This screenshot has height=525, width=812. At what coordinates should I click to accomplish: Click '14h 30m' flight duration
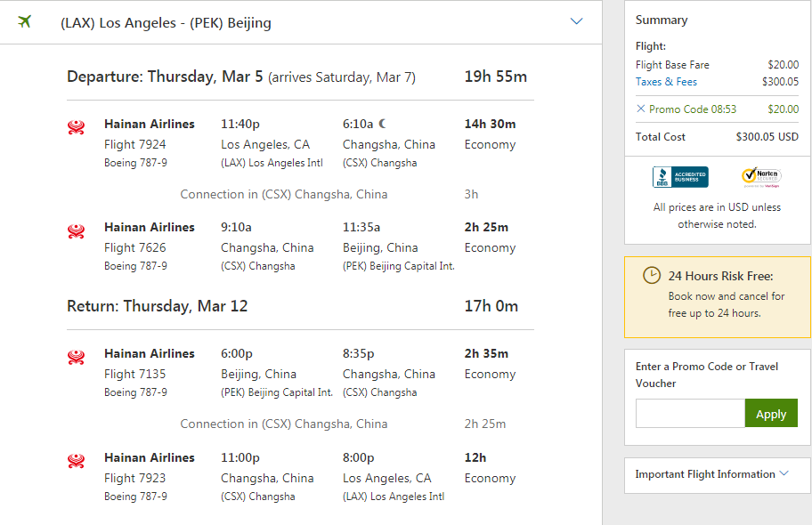[490, 125]
